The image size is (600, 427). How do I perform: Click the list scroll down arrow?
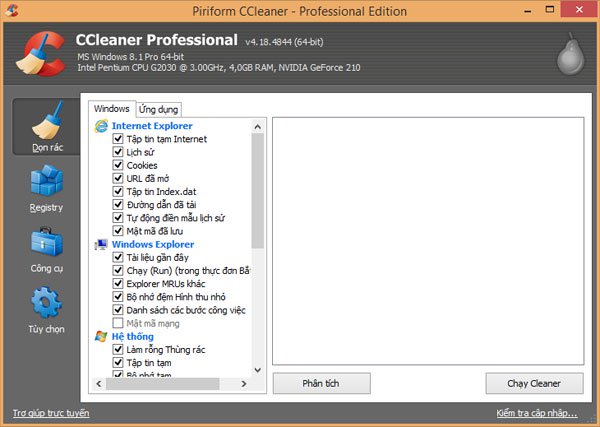point(258,370)
